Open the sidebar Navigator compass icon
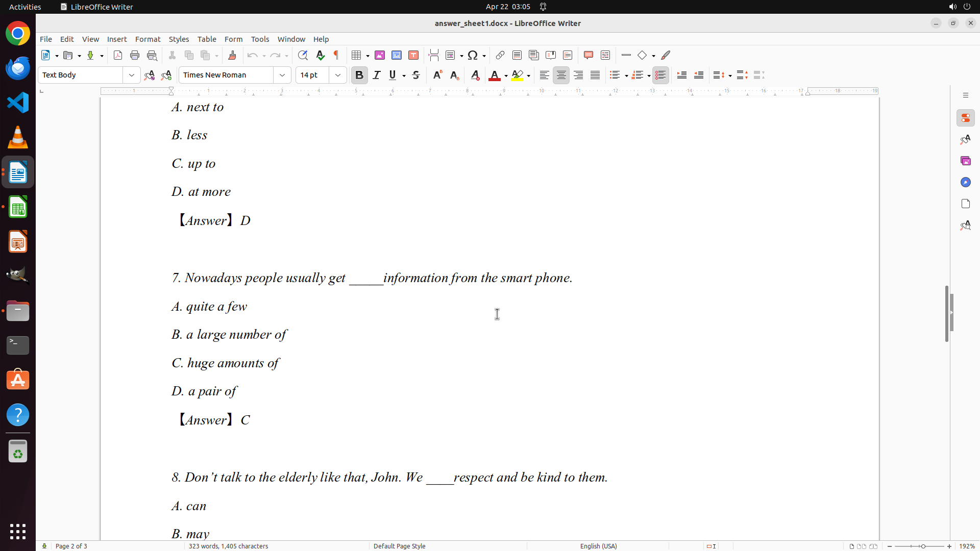Viewport: 980px width, 551px height. click(965, 182)
